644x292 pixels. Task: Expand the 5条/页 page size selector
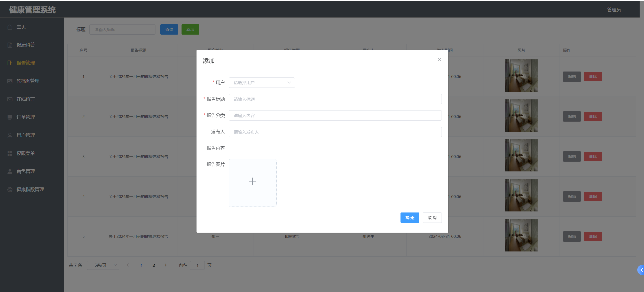click(103, 265)
